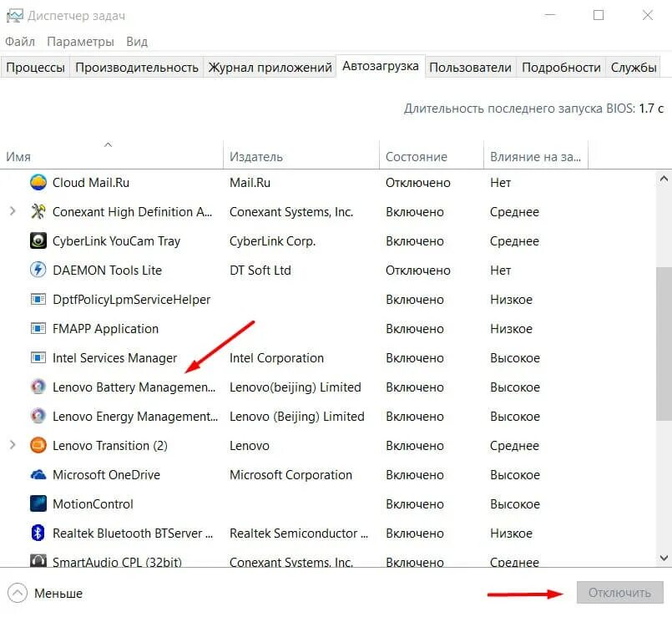
Task: Click the Task Manager title bar icon
Action: coord(14,16)
